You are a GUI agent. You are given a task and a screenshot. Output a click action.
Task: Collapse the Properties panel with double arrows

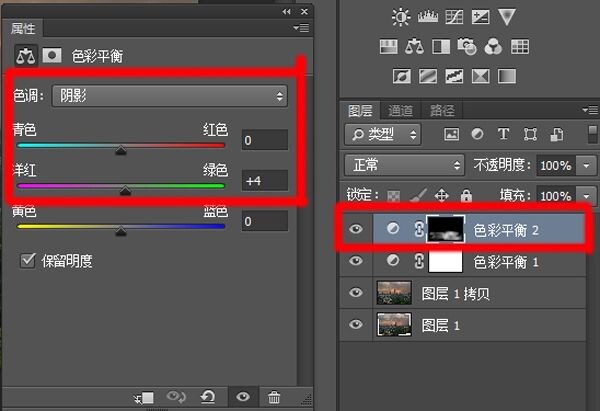click(x=286, y=11)
